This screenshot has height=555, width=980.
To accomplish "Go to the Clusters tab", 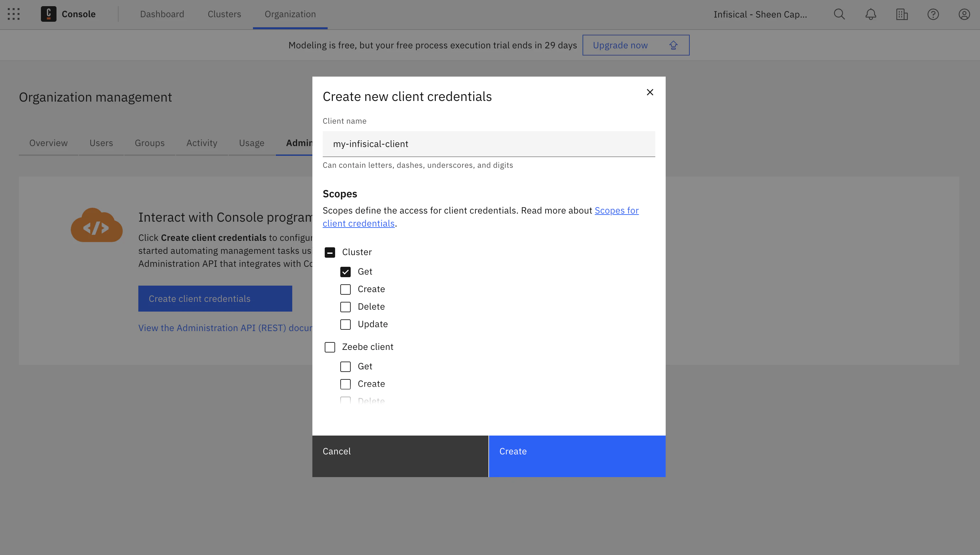I will point(224,14).
